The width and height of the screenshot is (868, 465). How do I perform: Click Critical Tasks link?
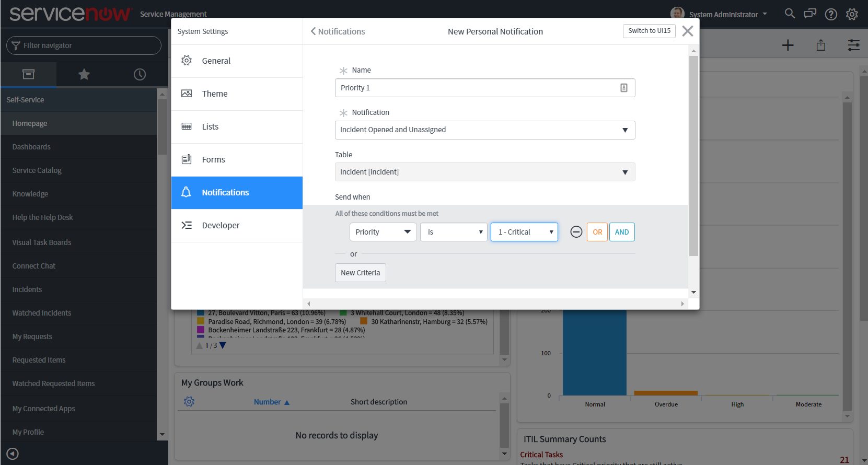[541, 455]
